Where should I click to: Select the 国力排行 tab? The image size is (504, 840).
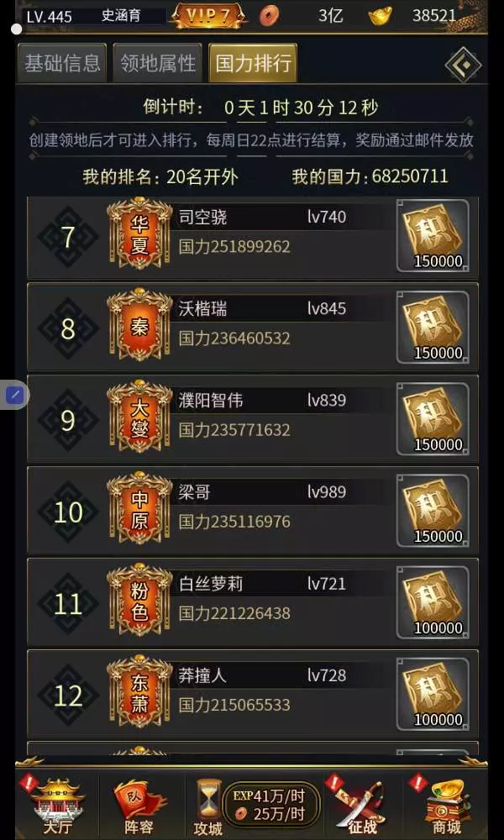tap(253, 63)
